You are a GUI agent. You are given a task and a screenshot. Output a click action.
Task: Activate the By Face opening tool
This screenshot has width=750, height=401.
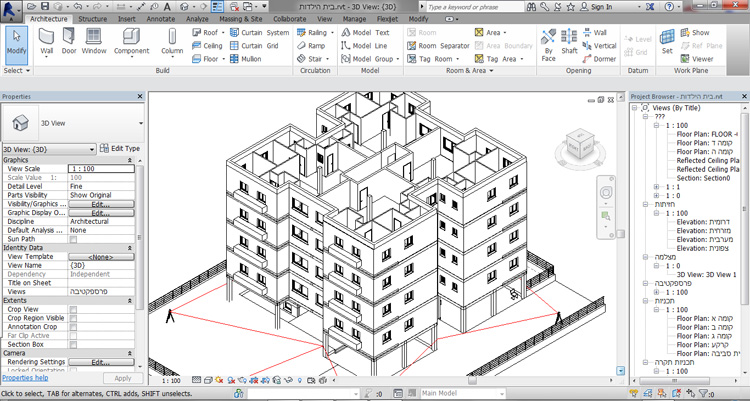tap(548, 45)
